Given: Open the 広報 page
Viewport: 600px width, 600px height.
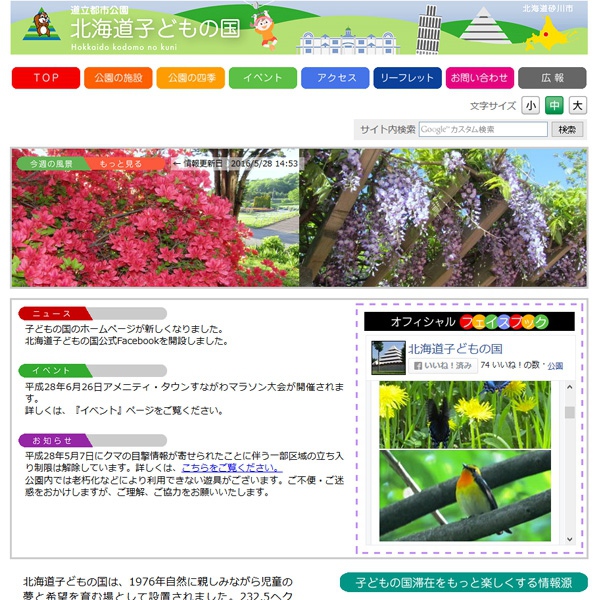Looking at the screenshot, I should tap(552, 78).
